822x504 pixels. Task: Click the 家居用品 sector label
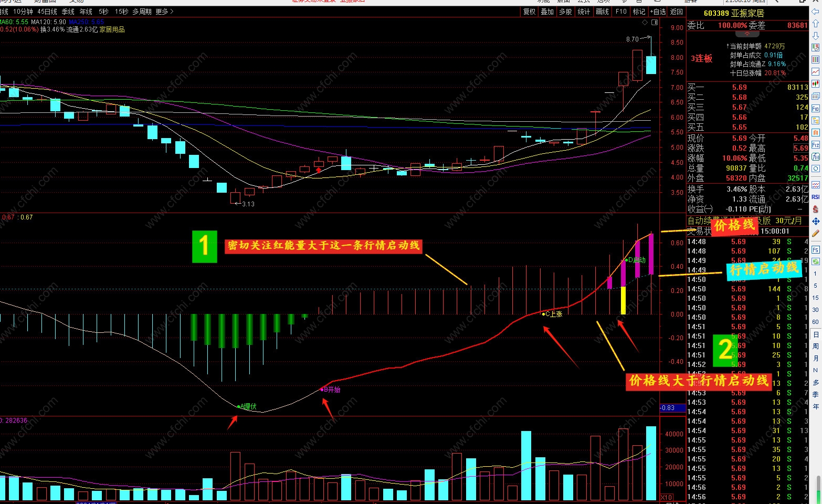click(x=112, y=29)
